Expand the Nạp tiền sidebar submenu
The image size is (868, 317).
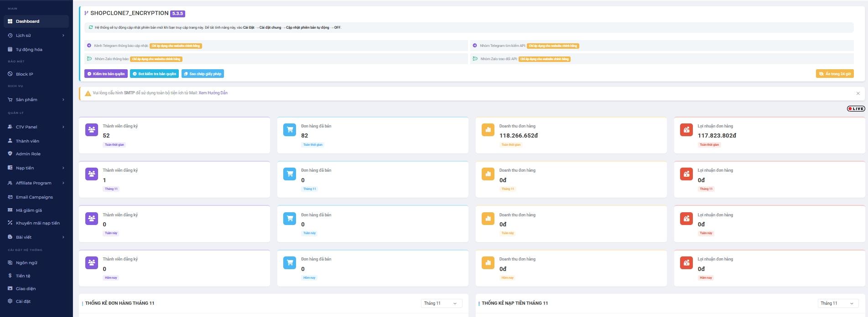[63, 168]
